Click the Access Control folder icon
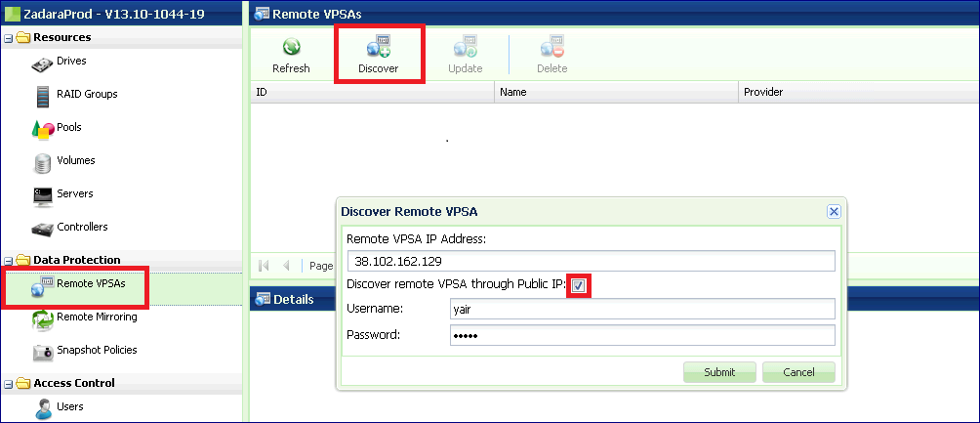This screenshot has width=980, height=423. point(23,383)
